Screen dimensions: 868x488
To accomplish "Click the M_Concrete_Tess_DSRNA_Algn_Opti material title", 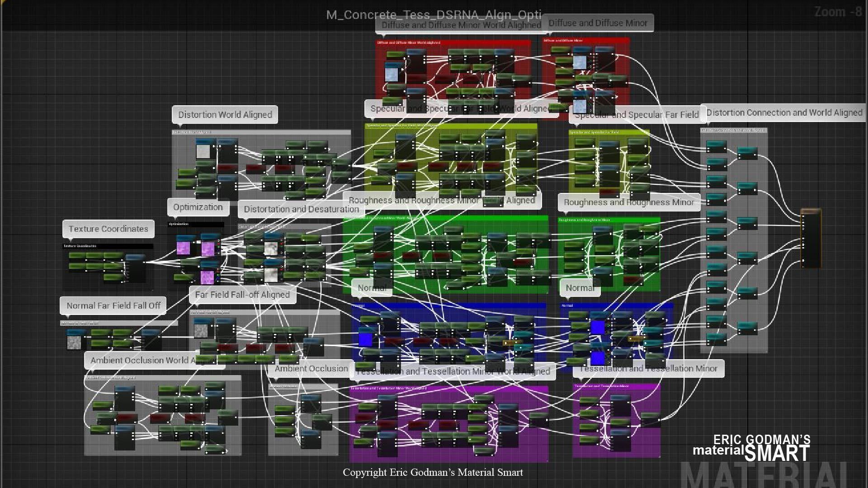I will (434, 15).
